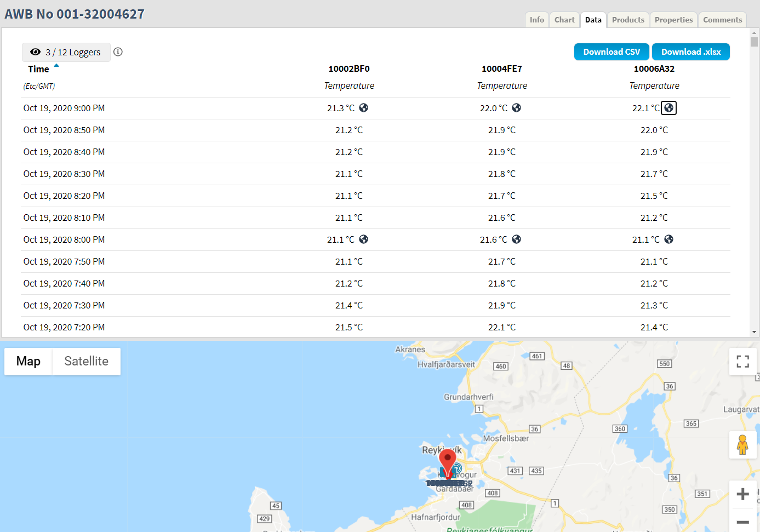The image size is (760, 532).
Task: Click the Grundarhverfi label on the map
Action: (468, 397)
